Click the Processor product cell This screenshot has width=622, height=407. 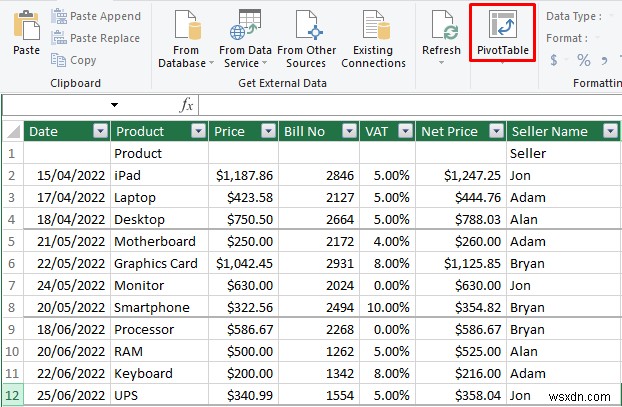(159, 329)
